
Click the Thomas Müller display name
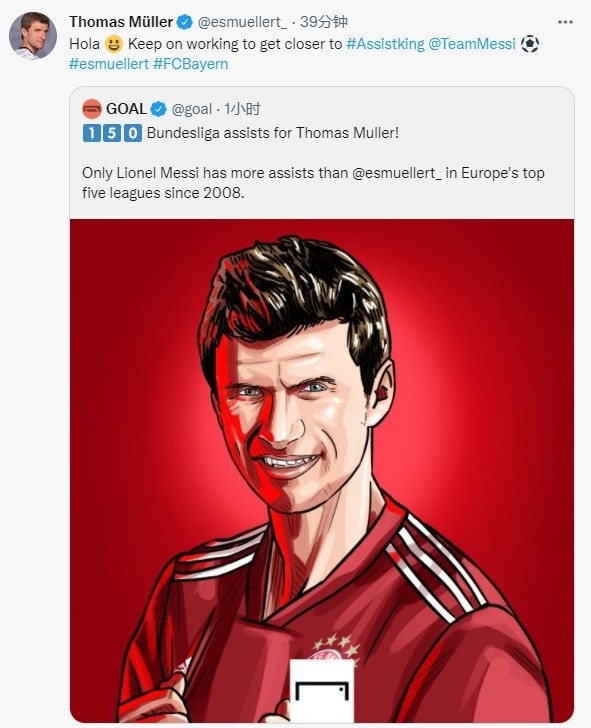point(121,22)
